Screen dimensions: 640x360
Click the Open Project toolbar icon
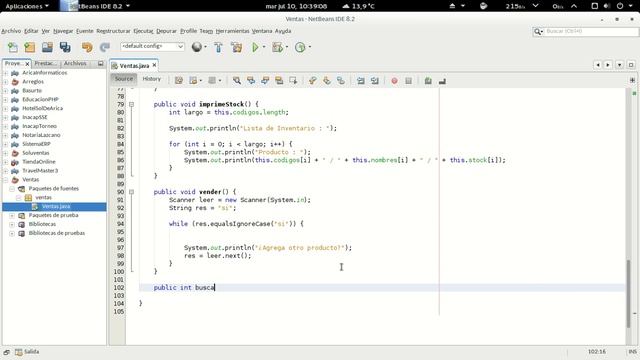47,47
